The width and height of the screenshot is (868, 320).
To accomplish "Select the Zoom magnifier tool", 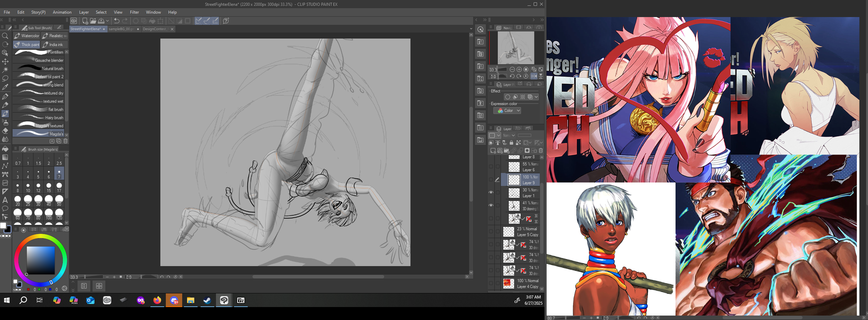I will [x=5, y=36].
